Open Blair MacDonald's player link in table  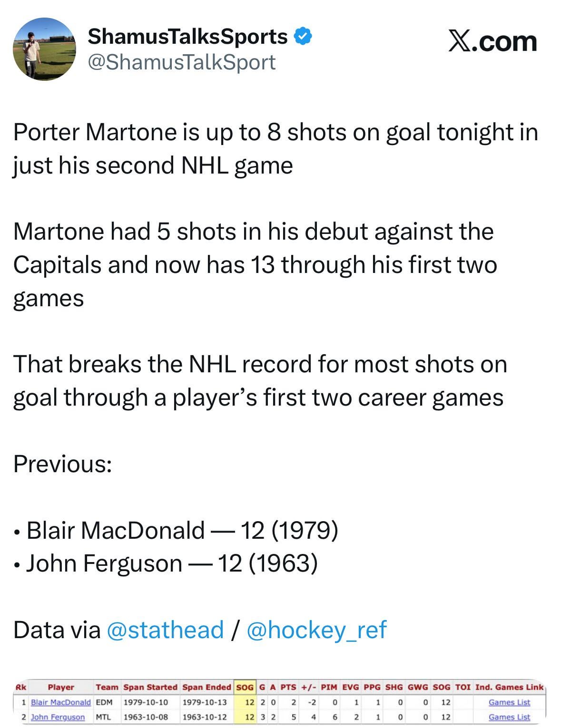click(60, 702)
